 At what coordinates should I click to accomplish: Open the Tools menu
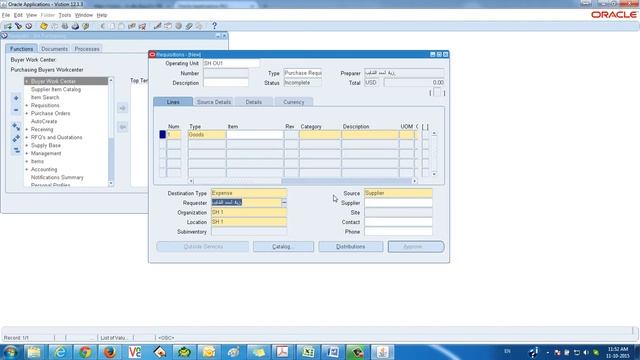click(64, 15)
